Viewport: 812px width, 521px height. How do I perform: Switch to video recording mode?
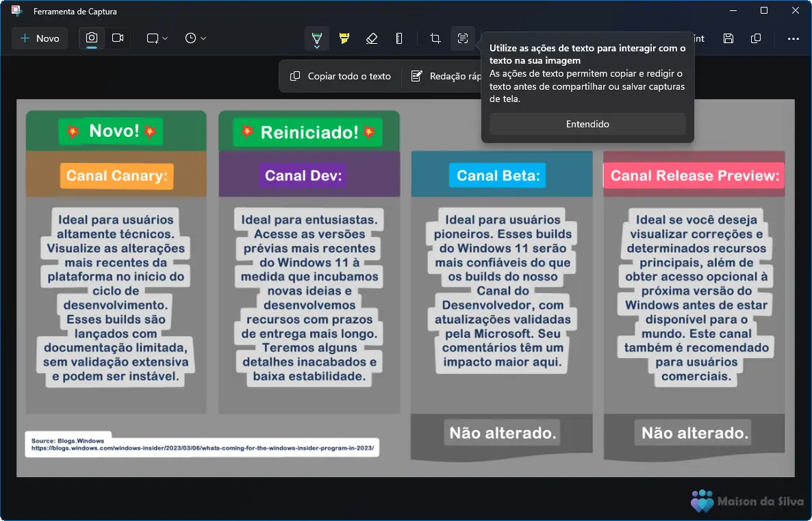coord(118,38)
